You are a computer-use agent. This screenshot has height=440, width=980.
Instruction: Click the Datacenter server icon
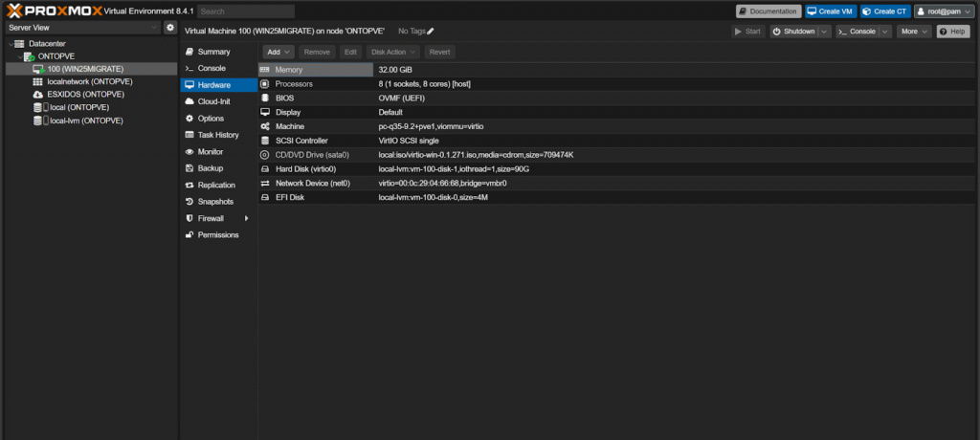tap(19, 44)
